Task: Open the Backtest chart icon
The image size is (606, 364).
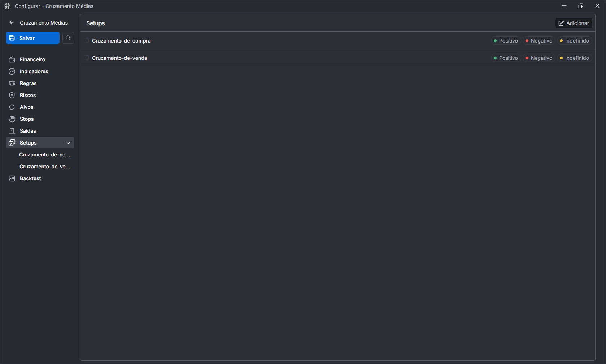Action: click(11, 178)
